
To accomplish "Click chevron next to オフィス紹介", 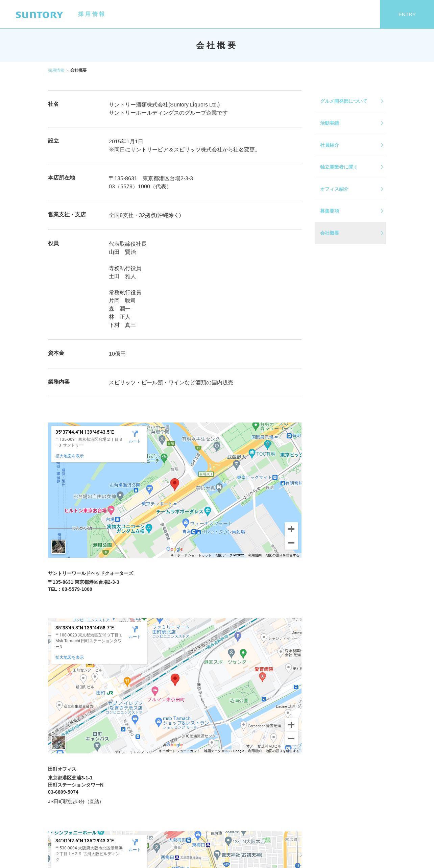I will click(x=382, y=189).
